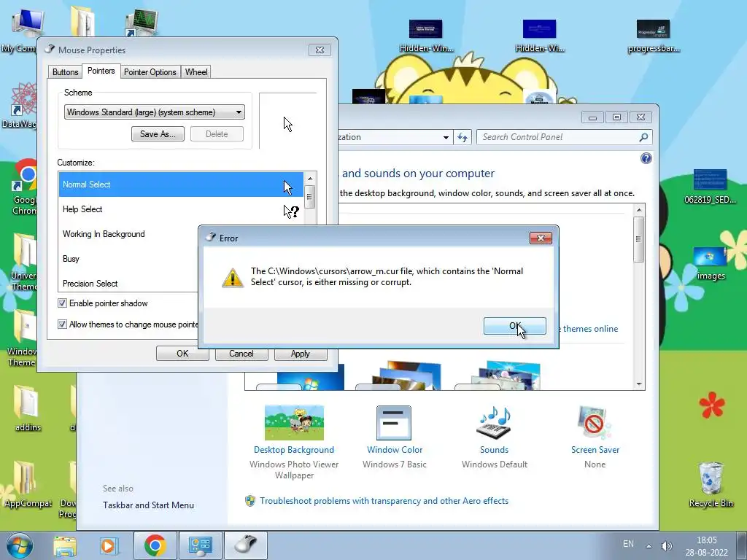The image size is (747, 560).
Task: Select the progressbar desktop icon
Action: [654, 36]
